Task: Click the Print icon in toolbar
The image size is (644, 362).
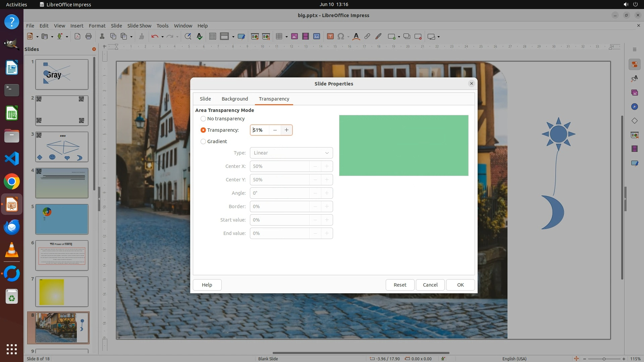Action: click(x=89, y=37)
